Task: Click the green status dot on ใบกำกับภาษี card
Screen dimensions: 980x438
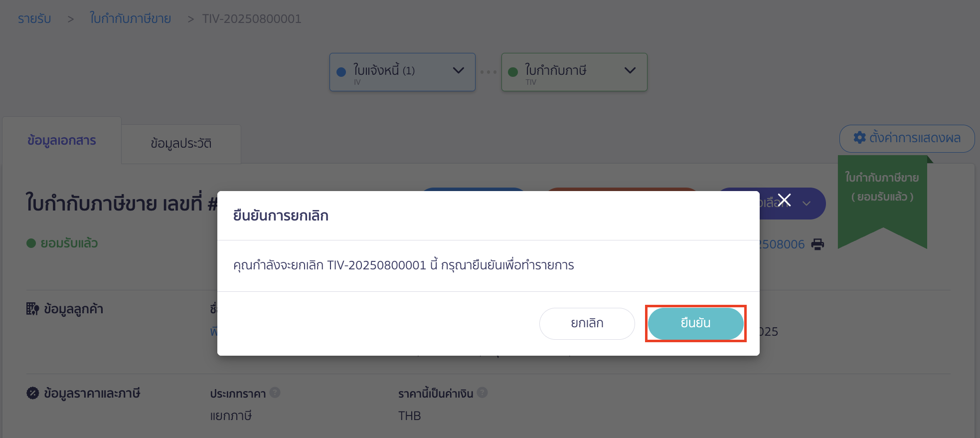Action: coord(513,71)
